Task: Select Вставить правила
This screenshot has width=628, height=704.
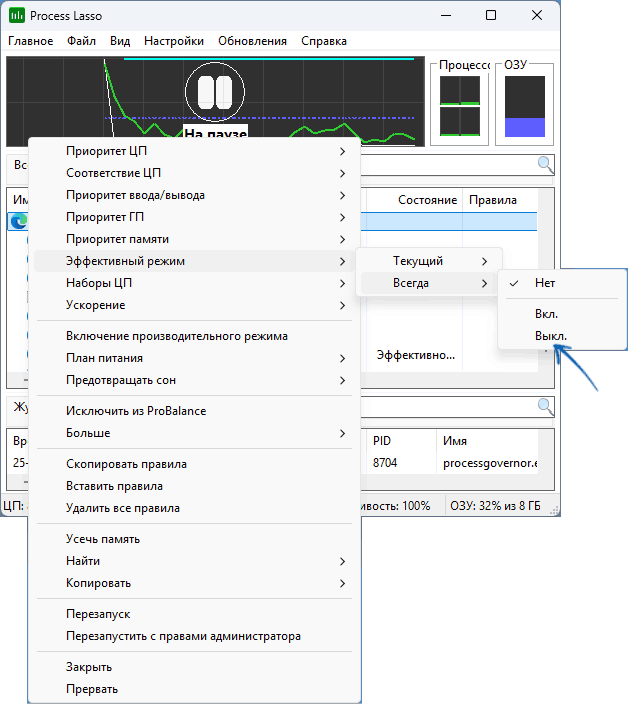Action: 194,486
